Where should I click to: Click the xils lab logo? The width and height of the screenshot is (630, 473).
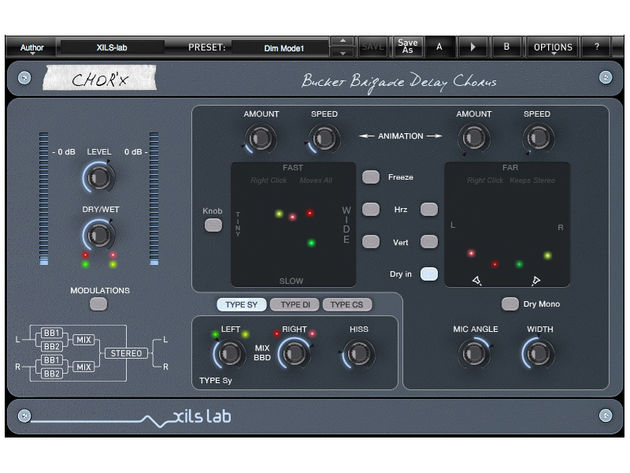point(202,417)
